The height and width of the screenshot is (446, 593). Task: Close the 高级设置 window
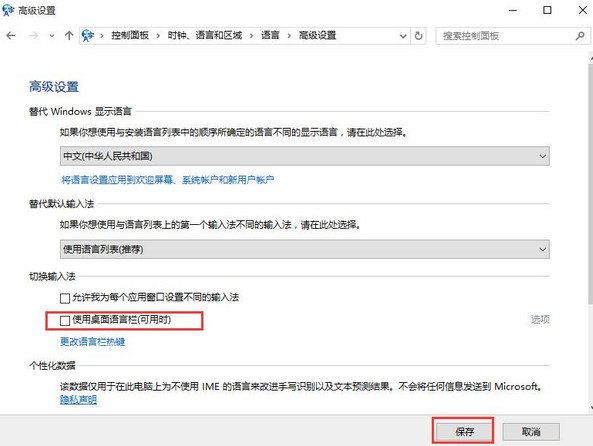(x=582, y=10)
